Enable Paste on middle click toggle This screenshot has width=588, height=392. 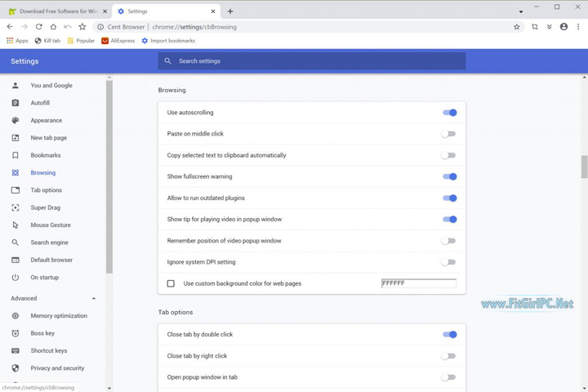[448, 134]
